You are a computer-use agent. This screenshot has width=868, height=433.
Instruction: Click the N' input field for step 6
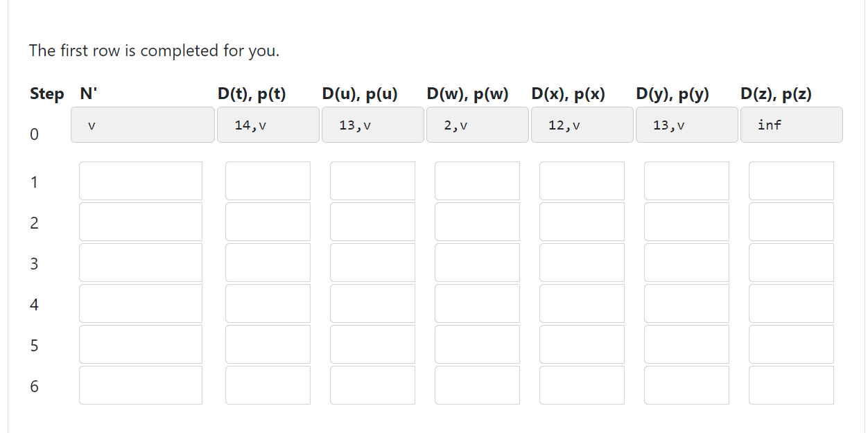tap(141, 385)
